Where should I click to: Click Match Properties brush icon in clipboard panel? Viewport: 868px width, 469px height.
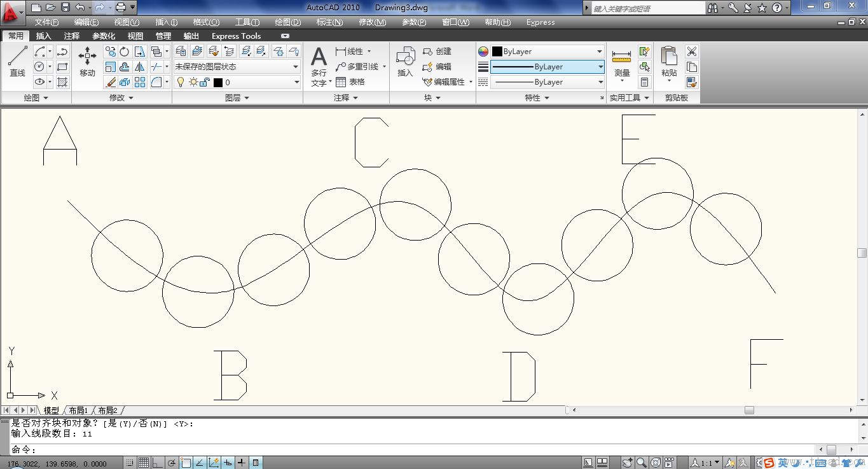tap(692, 81)
